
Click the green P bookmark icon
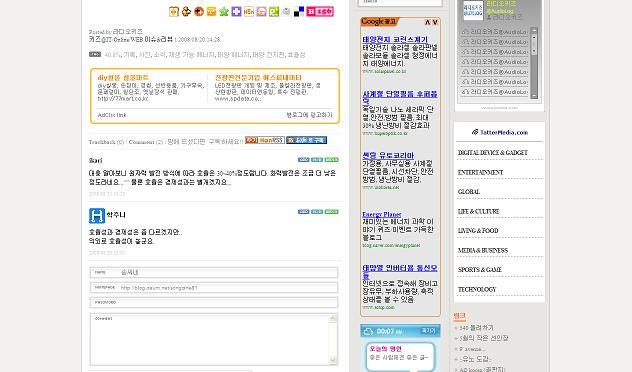pos(274,12)
